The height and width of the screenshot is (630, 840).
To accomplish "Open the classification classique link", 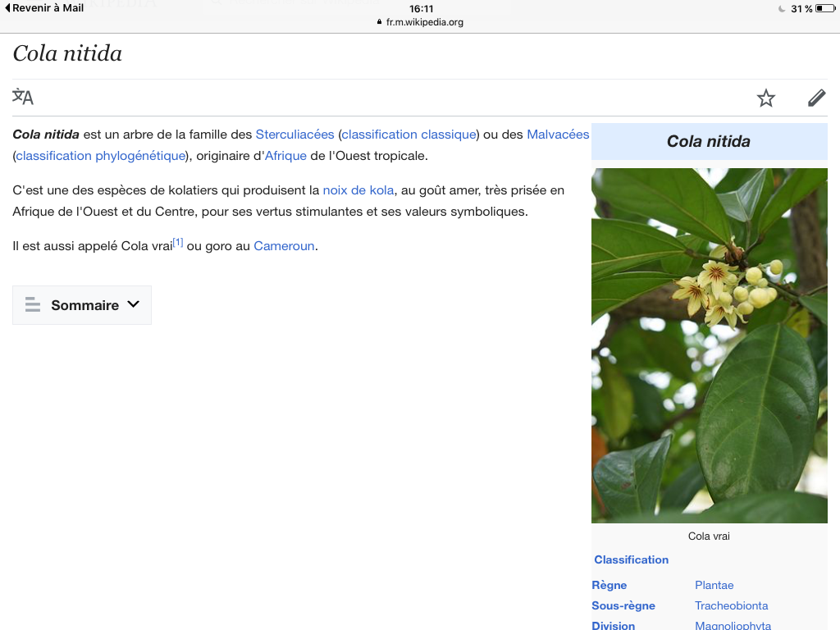I will coord(409,135).
